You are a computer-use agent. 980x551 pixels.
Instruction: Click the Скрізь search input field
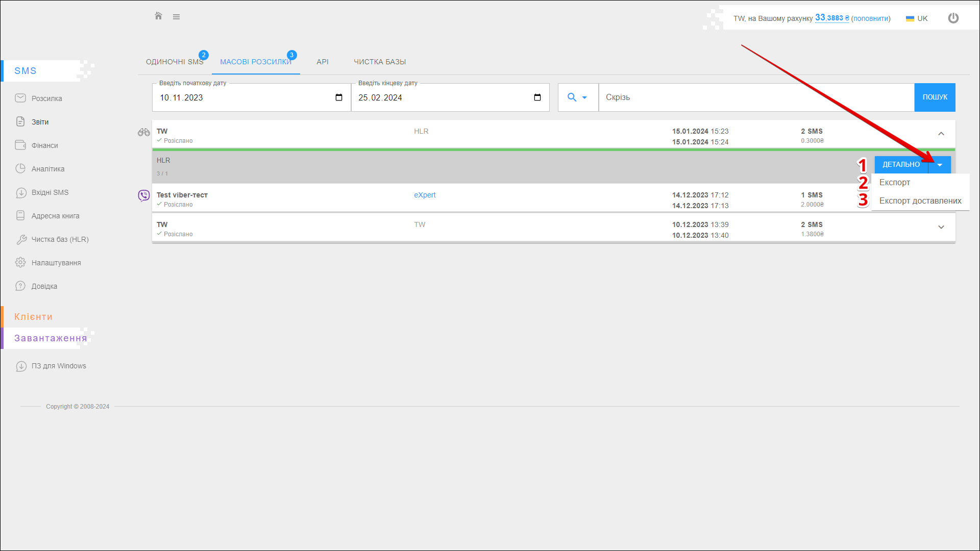point(755,97)
